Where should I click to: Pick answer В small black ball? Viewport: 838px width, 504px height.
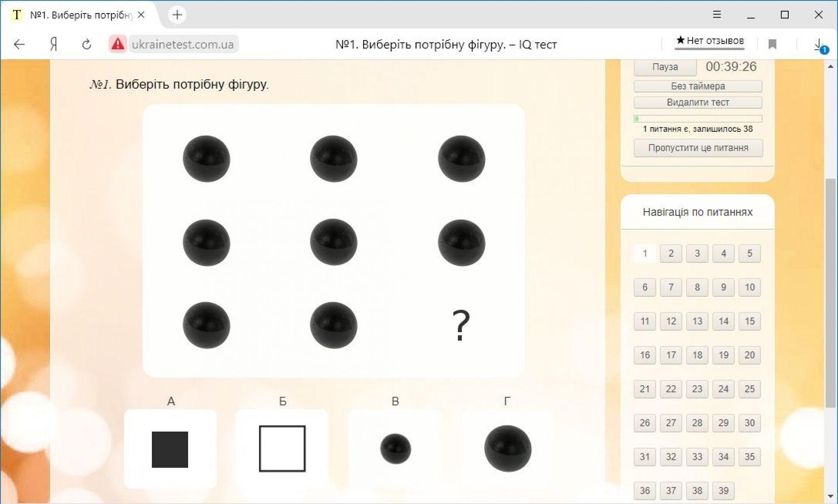pos(395,449)
